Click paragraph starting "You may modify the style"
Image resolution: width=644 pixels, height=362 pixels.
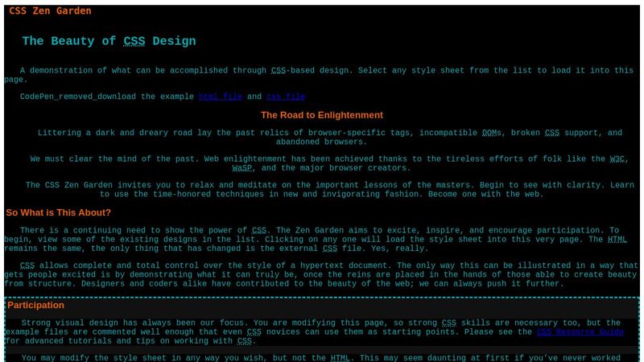coord(321,358)
